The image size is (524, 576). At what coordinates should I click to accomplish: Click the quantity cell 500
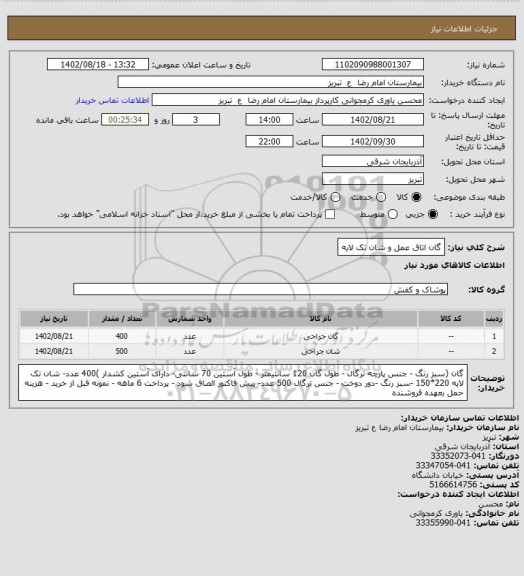click(122, 351)
